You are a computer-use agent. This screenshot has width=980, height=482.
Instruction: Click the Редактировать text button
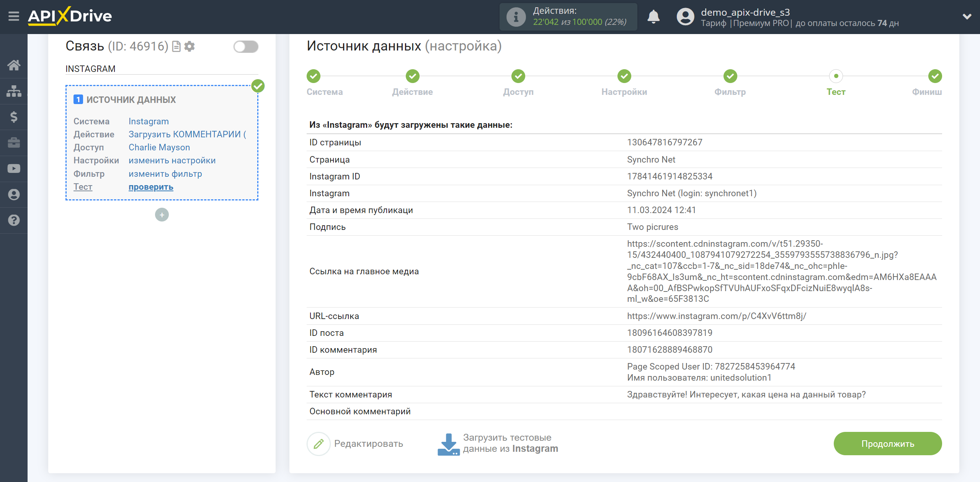pos(368,444)
